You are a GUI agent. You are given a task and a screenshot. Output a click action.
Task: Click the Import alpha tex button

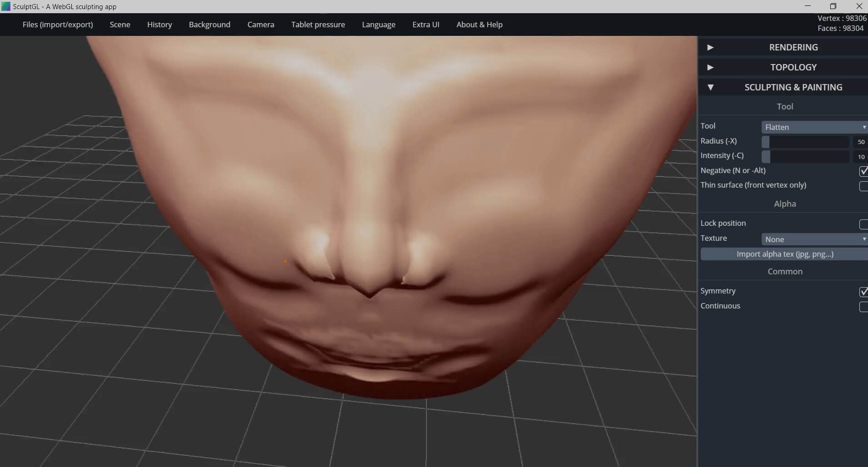(x=784, y=254)
